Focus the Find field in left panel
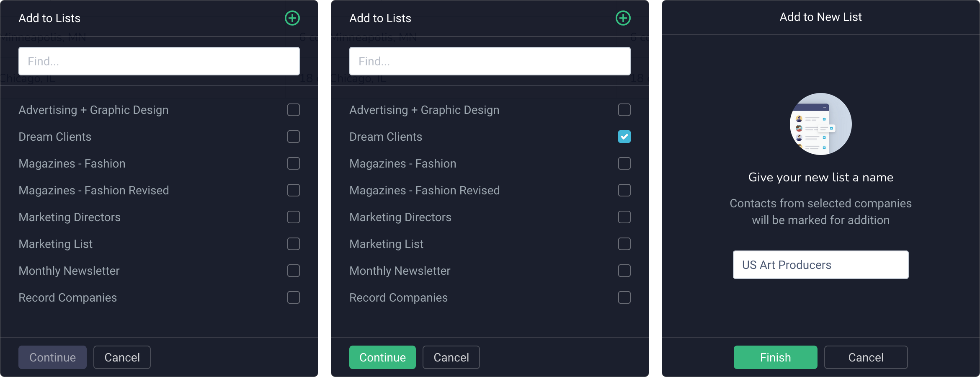The height and width of the screenshot is (377, 980). point(159,61)
